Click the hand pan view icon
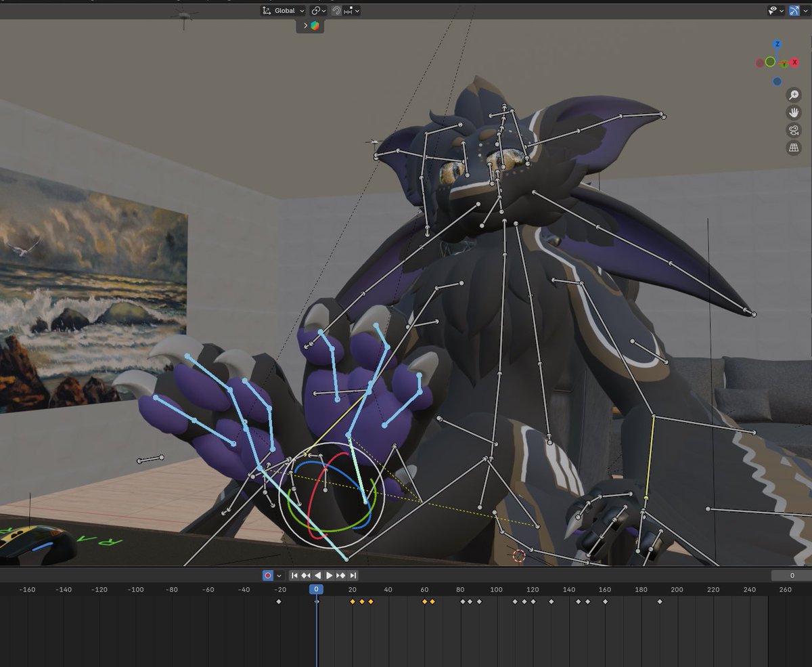 pos(794,112)
